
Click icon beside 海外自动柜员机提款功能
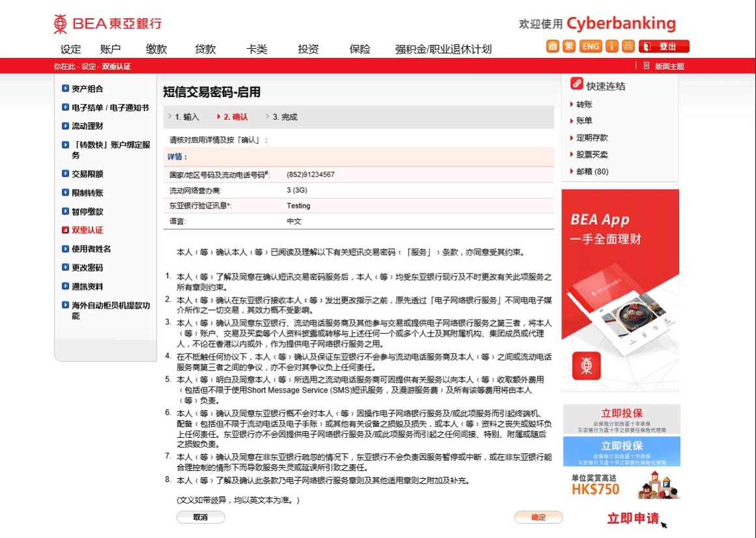click(66, 305)
